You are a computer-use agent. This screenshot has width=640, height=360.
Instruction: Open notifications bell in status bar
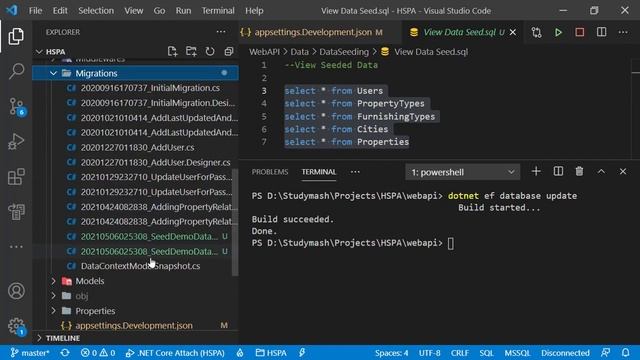(x=625, y=353)
